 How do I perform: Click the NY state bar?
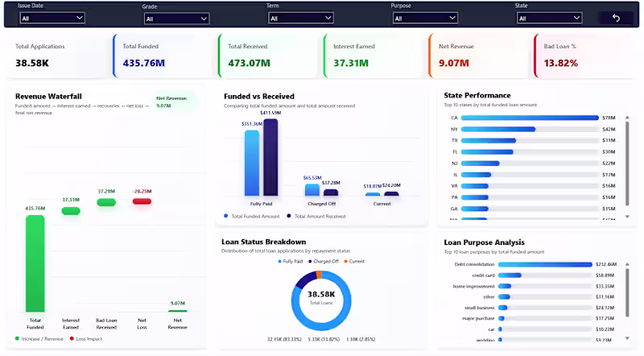click(x=498, y=129)
